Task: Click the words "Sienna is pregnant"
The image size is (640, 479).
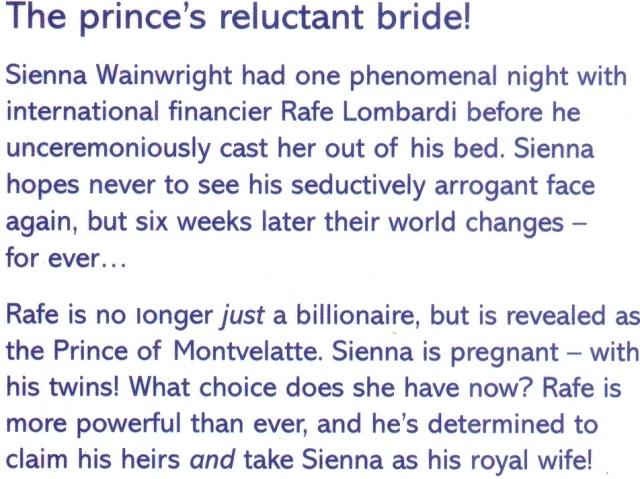Action: [444, 353]
